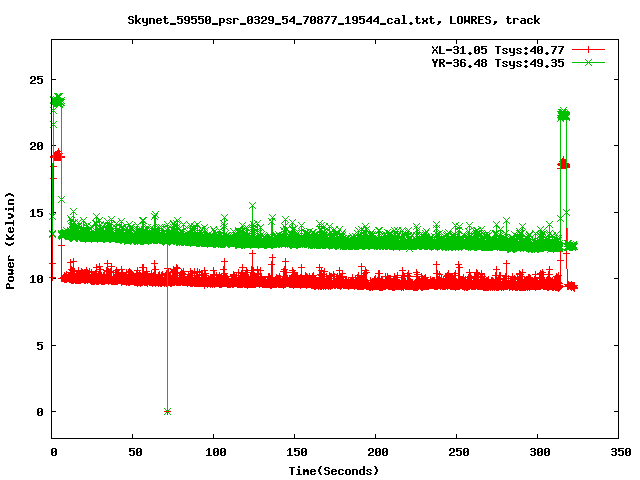Click the x-axis tick label 200
This screenshot has width=640, height=480.
tap(378, 452)
